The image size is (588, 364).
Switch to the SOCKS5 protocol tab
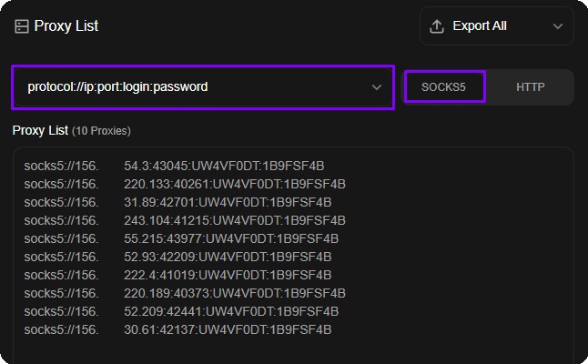point(444,87)
